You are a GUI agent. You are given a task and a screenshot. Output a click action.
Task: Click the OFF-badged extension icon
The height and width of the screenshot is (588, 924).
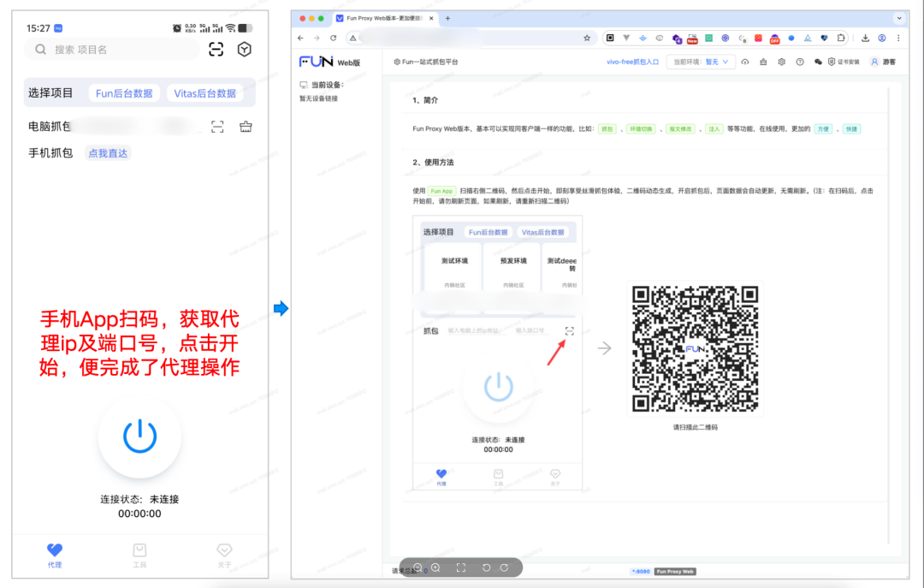pyautogui.click(x=775, y=39)
